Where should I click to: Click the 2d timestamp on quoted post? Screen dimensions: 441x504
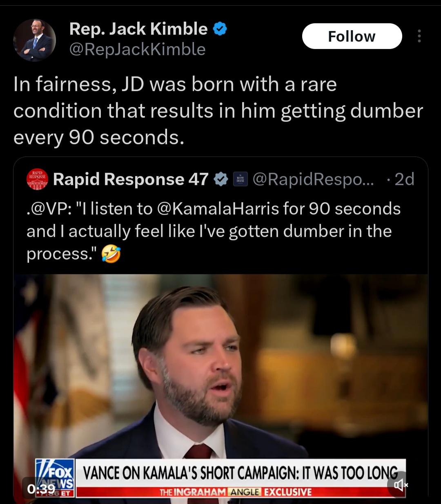coord(404,179)
